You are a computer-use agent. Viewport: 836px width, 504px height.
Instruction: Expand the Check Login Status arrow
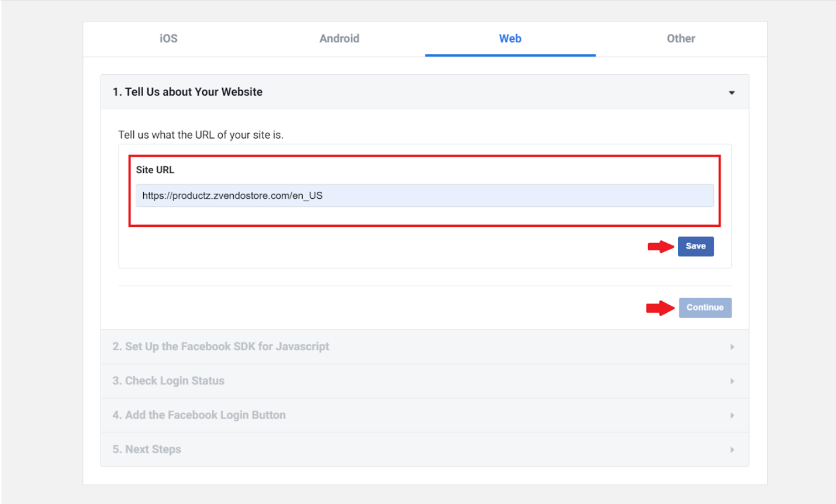[x=732, y=381]
